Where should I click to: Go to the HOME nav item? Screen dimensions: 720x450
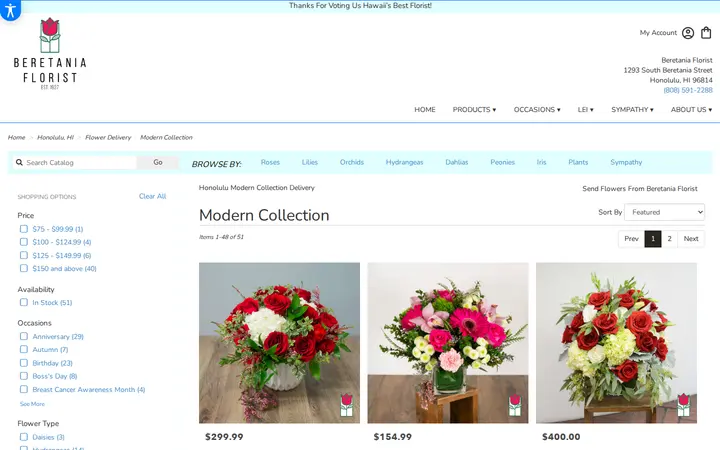coord(425,110)
